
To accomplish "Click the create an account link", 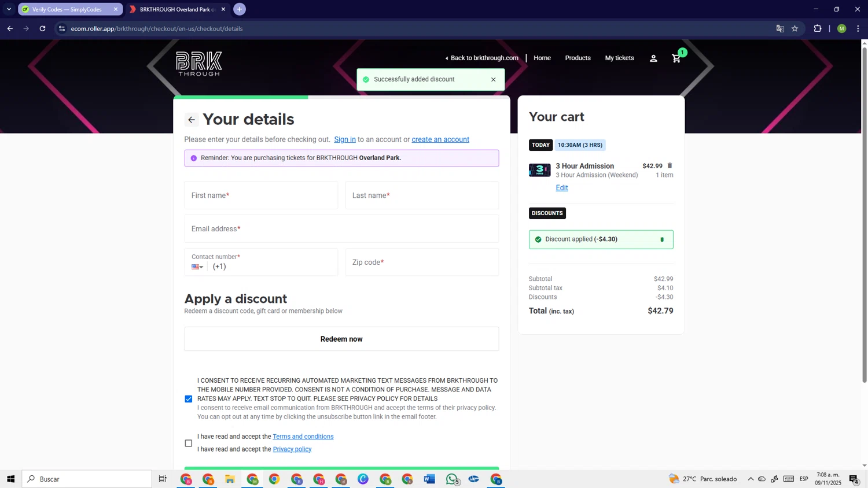I will pos(440,140).
